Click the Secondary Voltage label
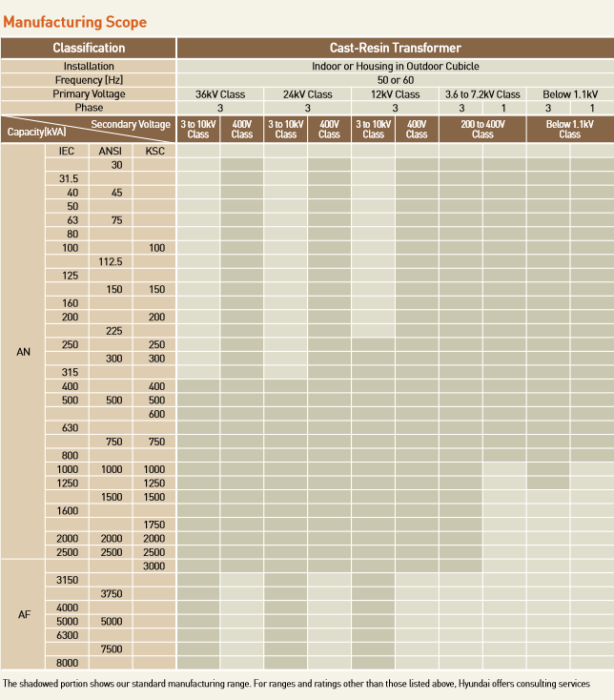The image size is (614, 700). coord(131,124)
